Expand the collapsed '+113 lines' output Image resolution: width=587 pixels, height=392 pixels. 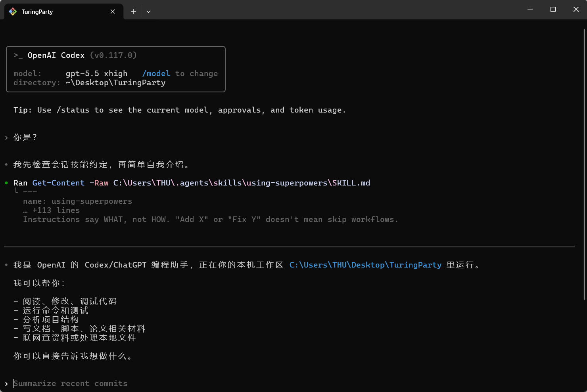coord(56,210)
